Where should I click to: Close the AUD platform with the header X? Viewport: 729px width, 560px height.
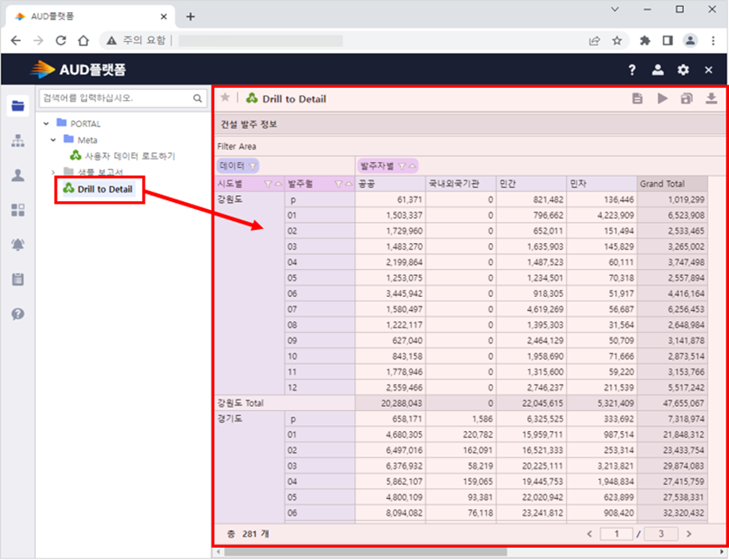tap(709, 70)
